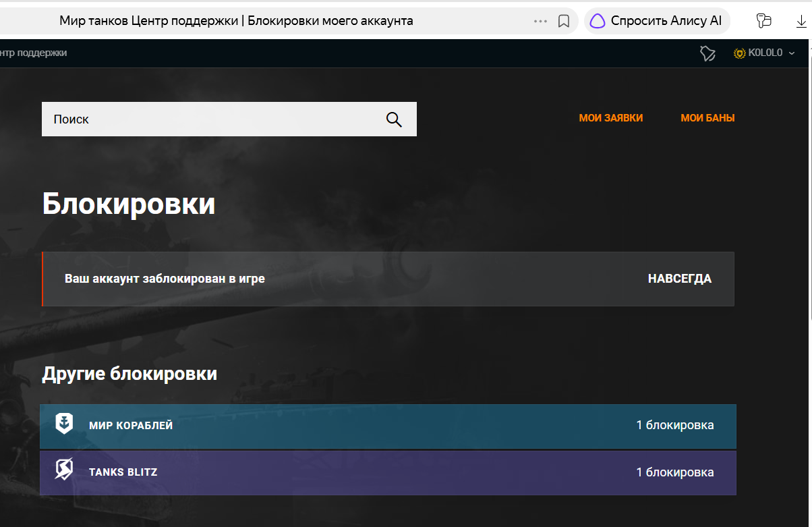Click the notifications bell icon
Screen dimensions: 812x527
click(707, 53)
